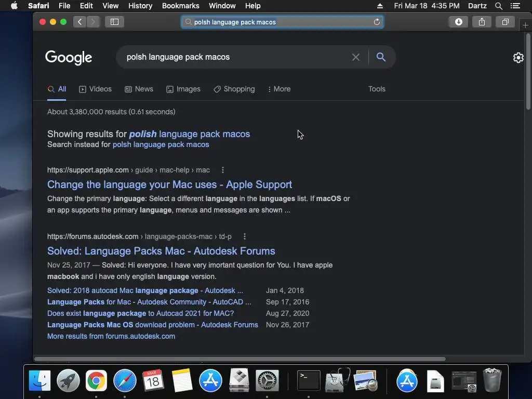Follow corrected polish language pack macos link

(x=189, y=134)
